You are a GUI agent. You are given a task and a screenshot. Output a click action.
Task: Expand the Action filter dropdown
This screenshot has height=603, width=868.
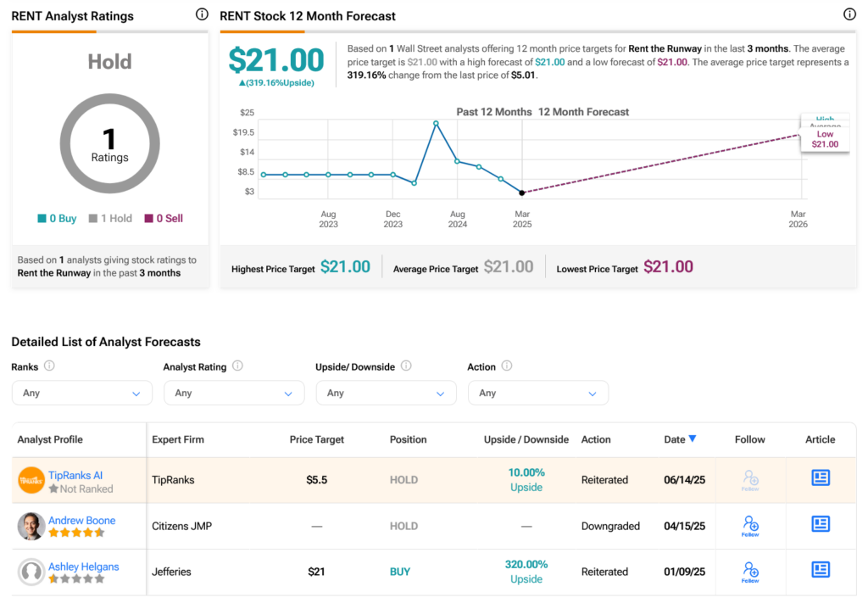[537, 393]
